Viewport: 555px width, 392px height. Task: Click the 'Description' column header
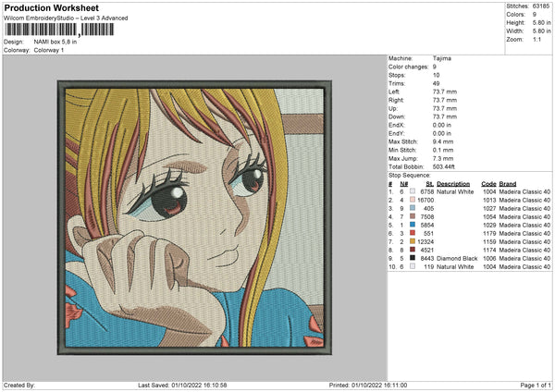(x=453, y=184)
